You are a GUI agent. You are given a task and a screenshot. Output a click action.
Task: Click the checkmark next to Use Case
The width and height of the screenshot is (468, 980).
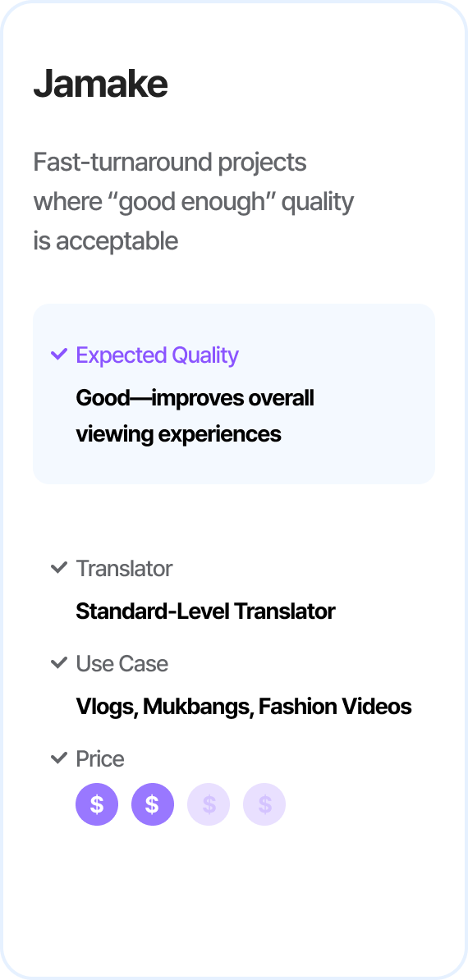tap(59, 663)
